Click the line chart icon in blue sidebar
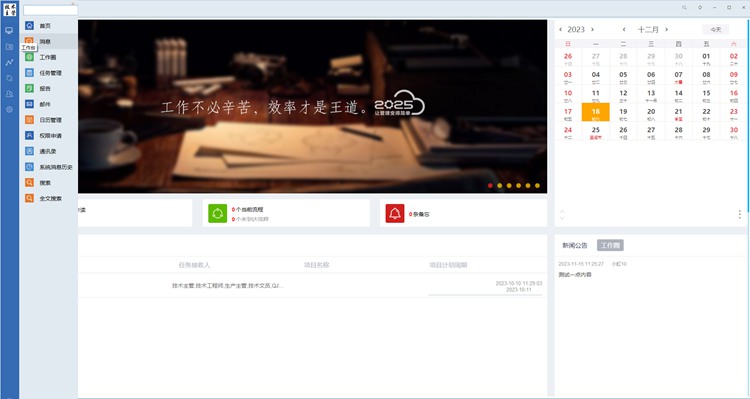The width and height of the screenshot is (750, 399). tap(9, 62)
